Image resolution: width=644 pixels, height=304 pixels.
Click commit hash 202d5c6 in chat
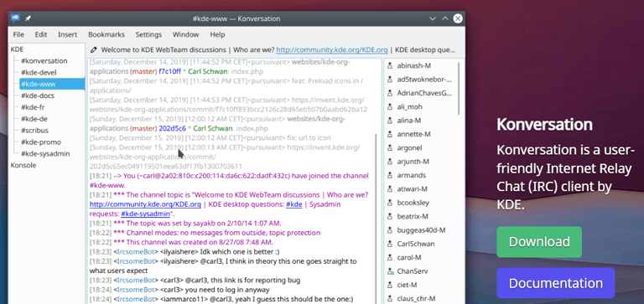(x=172, y=128)
